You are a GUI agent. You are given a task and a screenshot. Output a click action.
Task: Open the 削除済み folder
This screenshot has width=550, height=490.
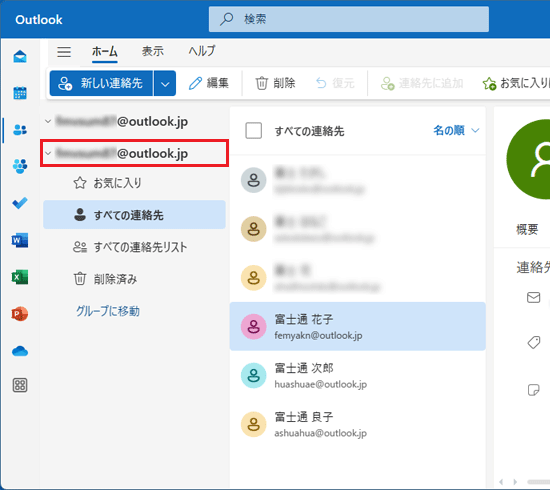point(134,279)
